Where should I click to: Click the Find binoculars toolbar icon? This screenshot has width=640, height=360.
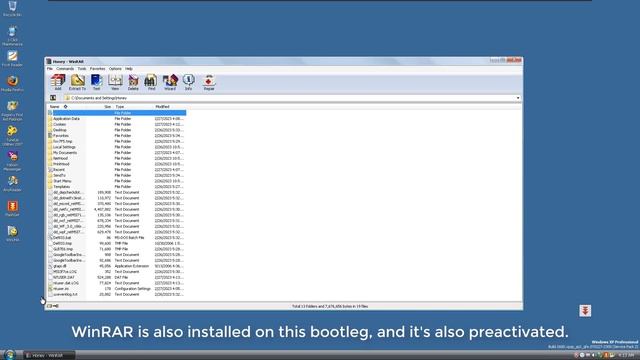tap(151, 82)
